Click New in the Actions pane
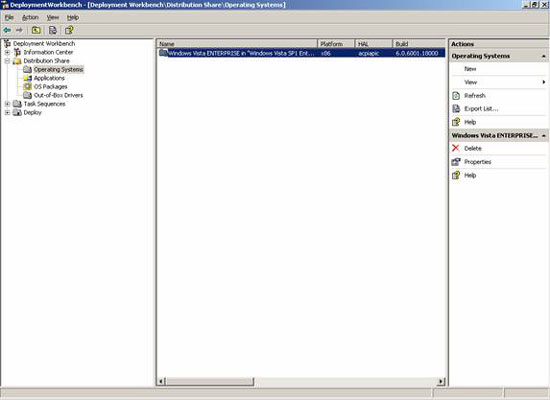Screen dimensions: 550x400 click(x=470, y=69)
